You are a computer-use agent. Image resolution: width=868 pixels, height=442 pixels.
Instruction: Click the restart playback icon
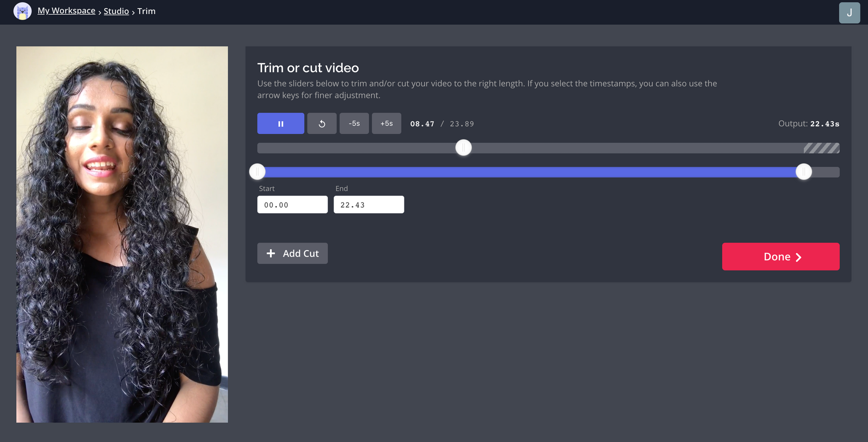click(322, 124)
